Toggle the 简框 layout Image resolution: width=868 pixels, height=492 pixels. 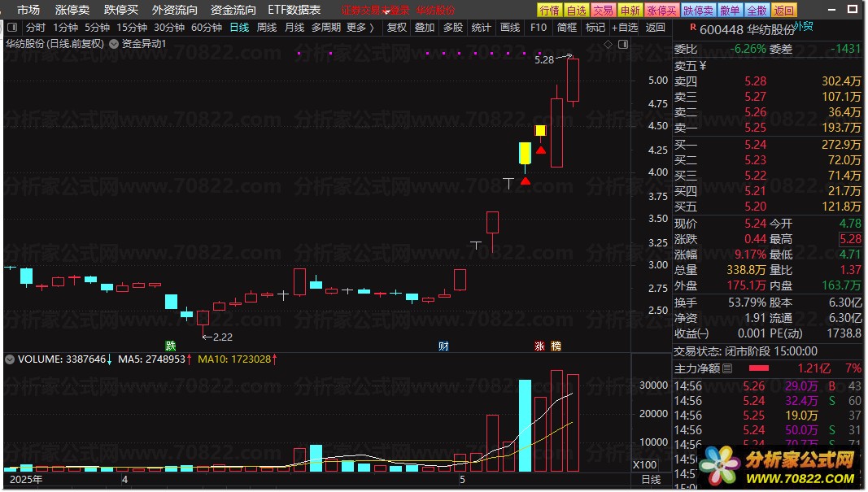click(x=567, y=27)
